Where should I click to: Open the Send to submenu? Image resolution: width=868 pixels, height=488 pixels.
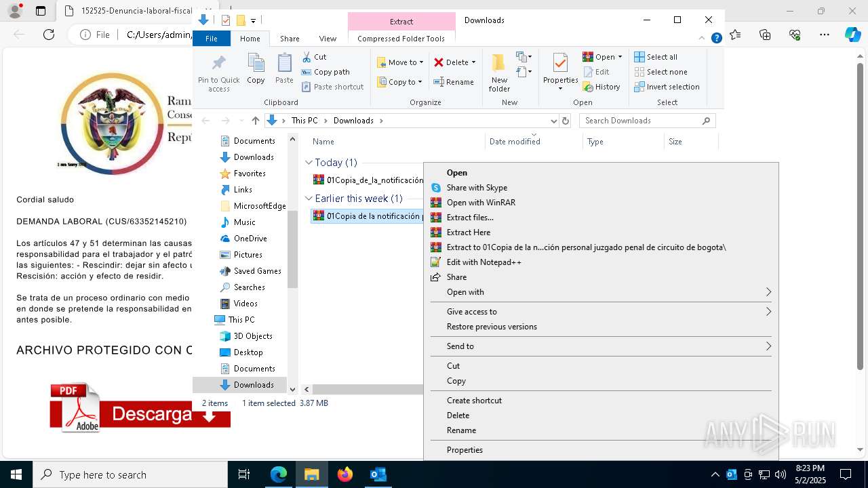[601, 346]
